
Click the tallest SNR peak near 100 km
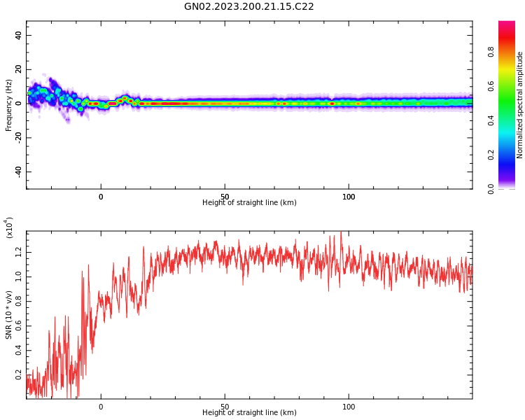tap(341, 232)
